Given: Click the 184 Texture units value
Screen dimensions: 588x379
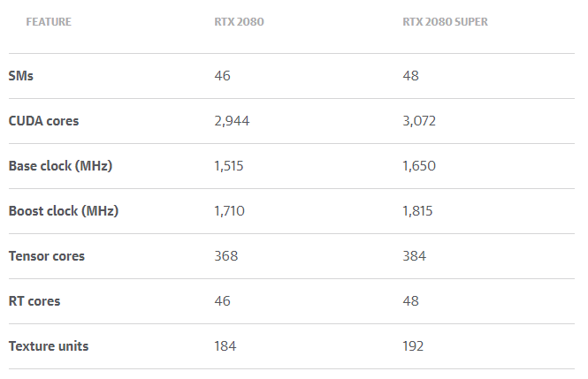Looking at the screenshot, I should (225, 346).
